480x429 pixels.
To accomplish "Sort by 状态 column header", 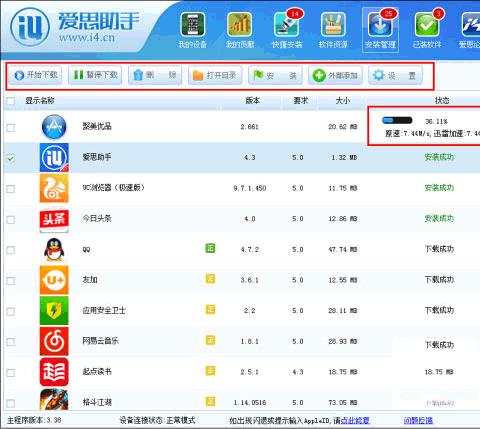I will (442, 101).
